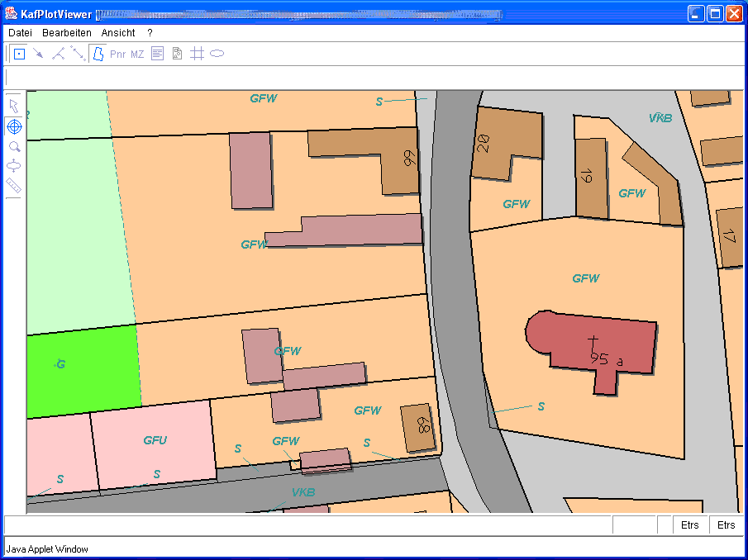Click the ellipse with vertical arrows tool
The width and height of the screenshot is (748, 560).
coord(14,166)
